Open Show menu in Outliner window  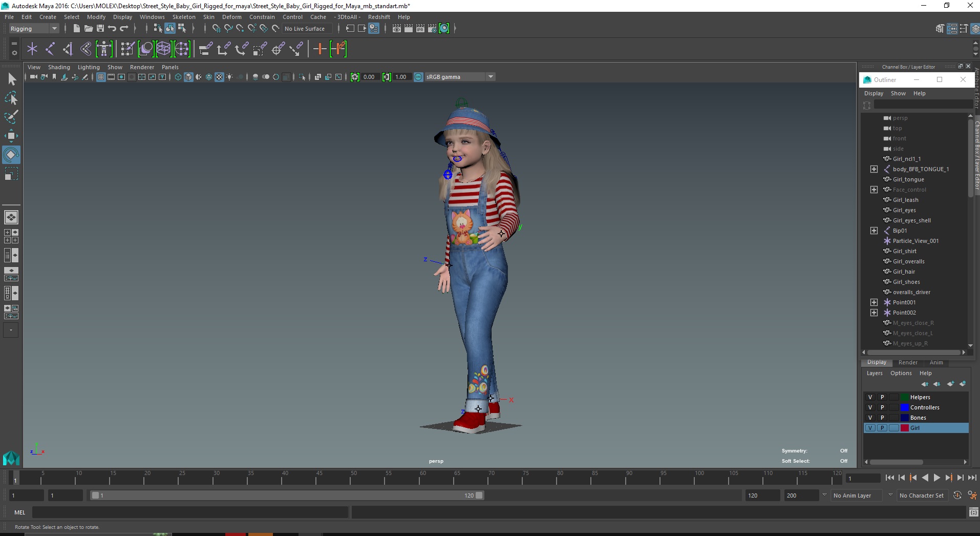point(898,93)
